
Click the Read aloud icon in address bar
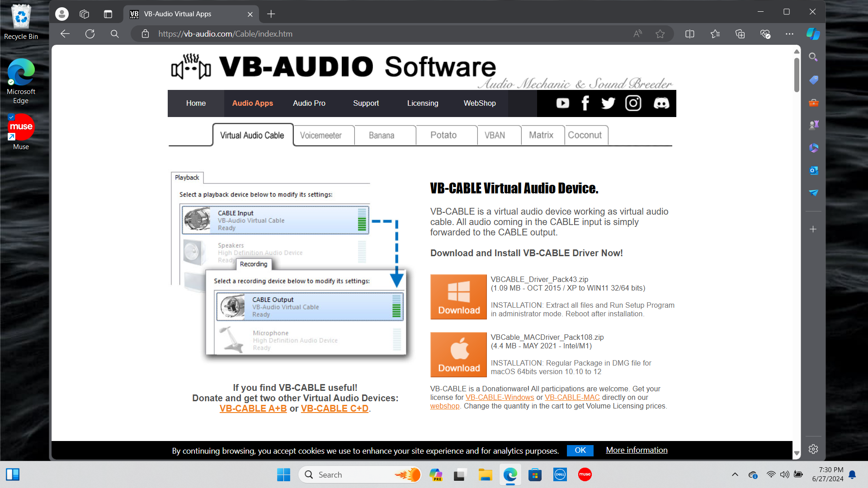[637, 34]
